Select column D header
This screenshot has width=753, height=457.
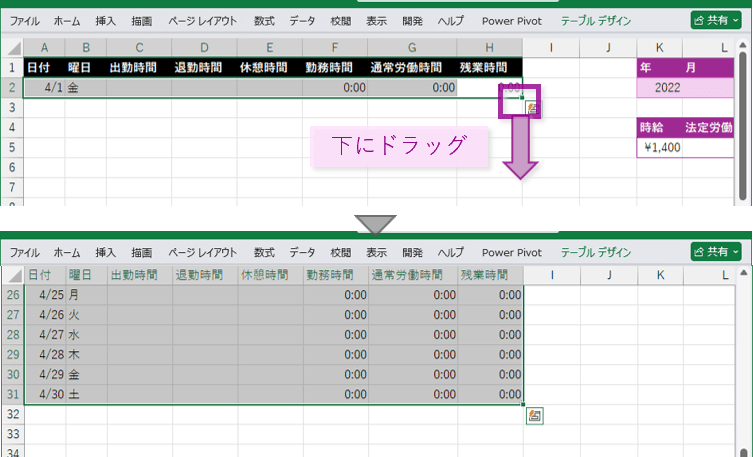(205, 48)
